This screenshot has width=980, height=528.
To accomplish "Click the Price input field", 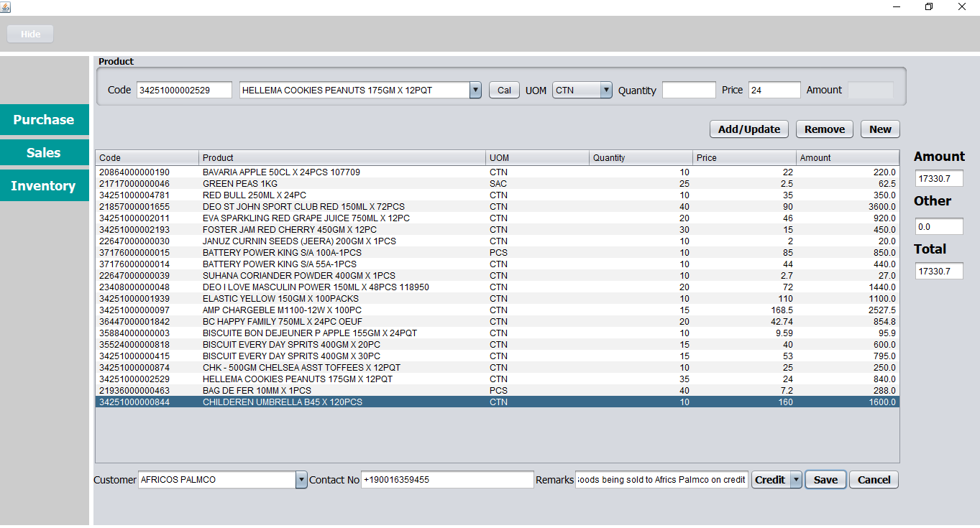I will (774, 91).
